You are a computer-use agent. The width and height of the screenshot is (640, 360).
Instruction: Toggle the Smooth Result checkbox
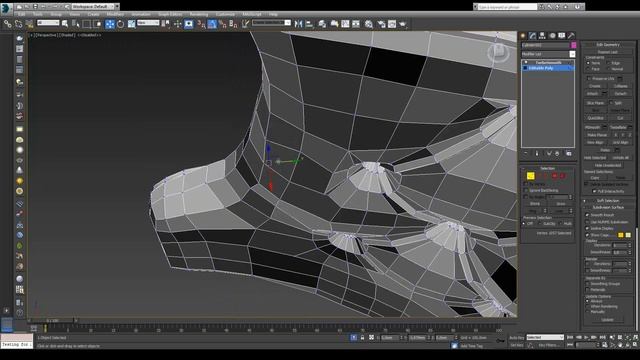coord(587,215)
